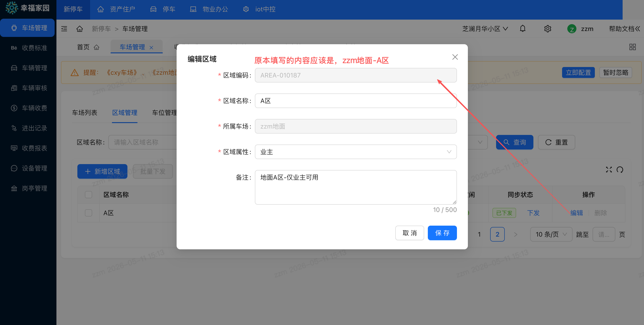644x325 pixels.
Task: Click next page arrow
Action: [515, 234]
